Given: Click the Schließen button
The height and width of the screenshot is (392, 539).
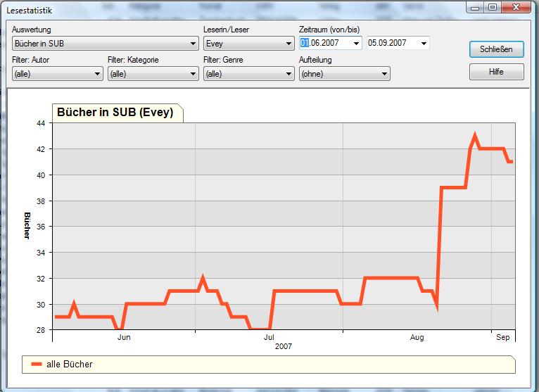Looking at the screenshot, I should [x=496, y=49].
